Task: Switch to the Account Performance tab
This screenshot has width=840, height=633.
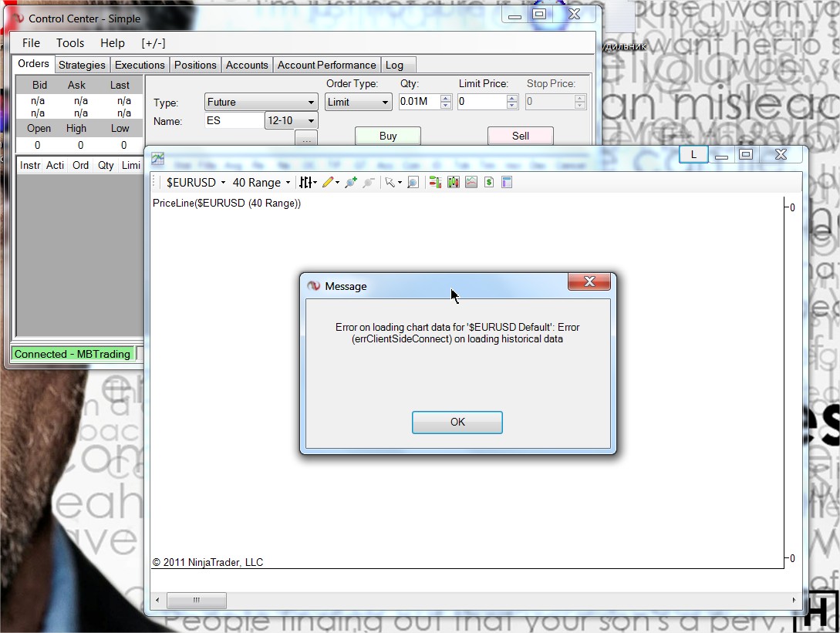Action: pyautogui.click(x=327, y=65)
